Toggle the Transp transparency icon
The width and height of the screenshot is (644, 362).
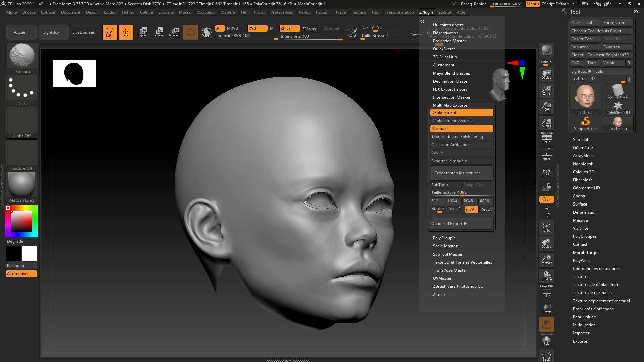(x=546, y=308)
